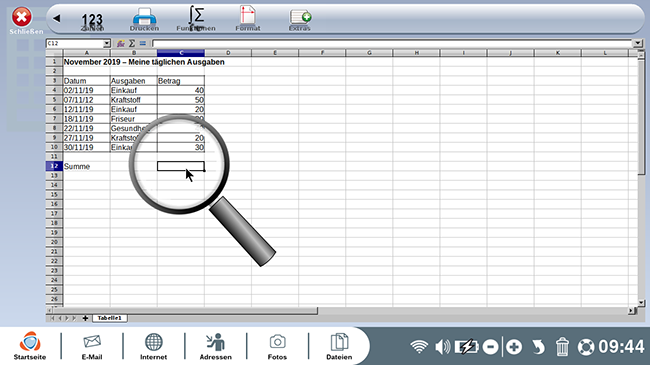This screenshot has height=365, width=650.
Task: Open the Format toolbar menu
Action: pyautogui.click(x=247, y=19)
